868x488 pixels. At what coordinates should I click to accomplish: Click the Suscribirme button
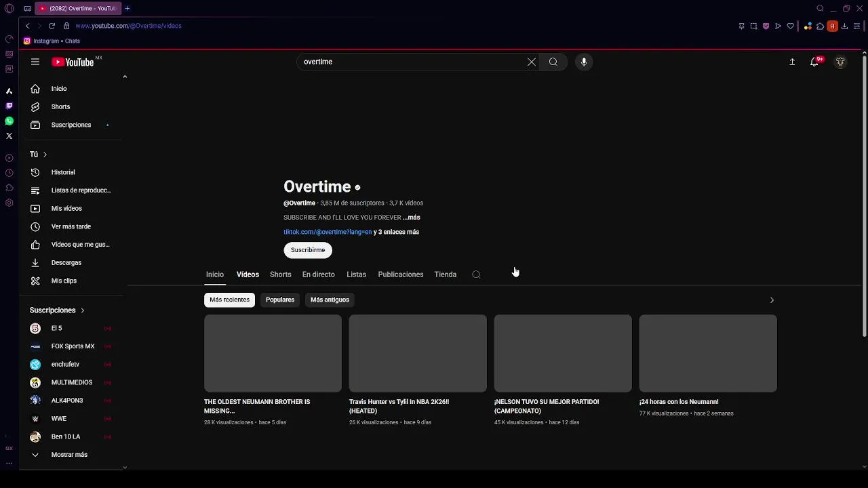308,250
